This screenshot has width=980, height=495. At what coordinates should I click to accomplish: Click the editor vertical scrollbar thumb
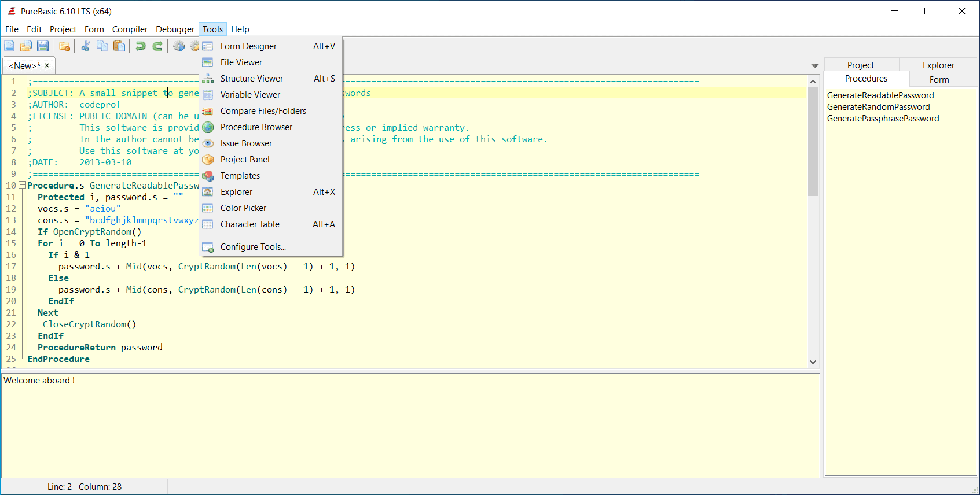[x=813, y=142]
